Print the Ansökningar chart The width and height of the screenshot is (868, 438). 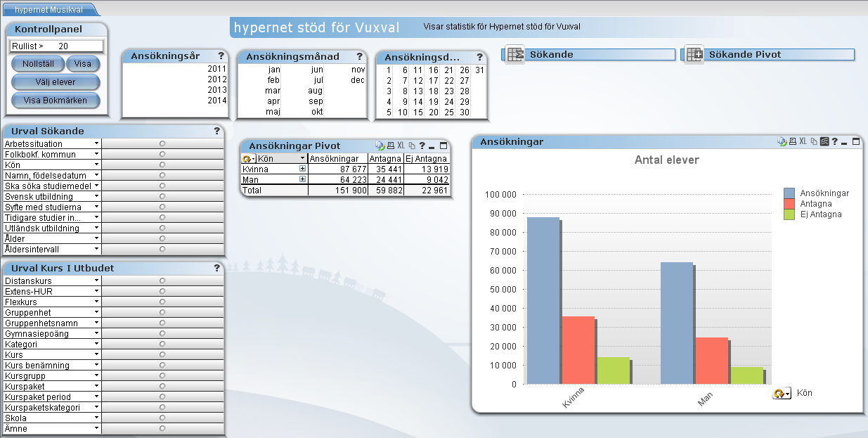pyautogui.click(x=792, y=141)
